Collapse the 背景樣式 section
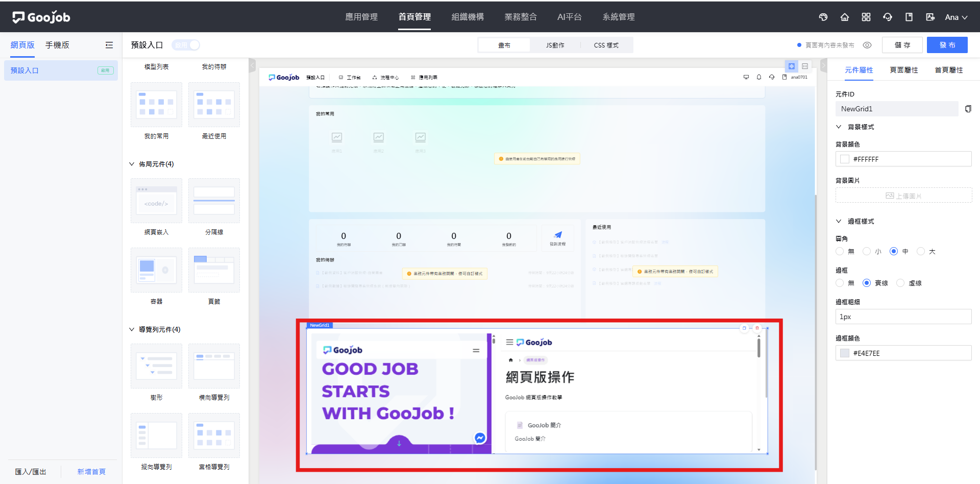 click(839, 127)
